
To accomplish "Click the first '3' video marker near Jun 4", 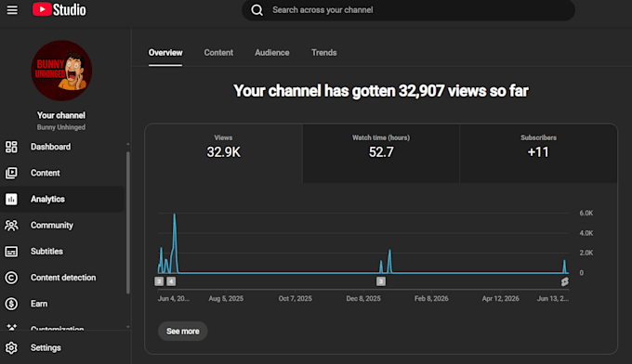I will click(159, 281).
